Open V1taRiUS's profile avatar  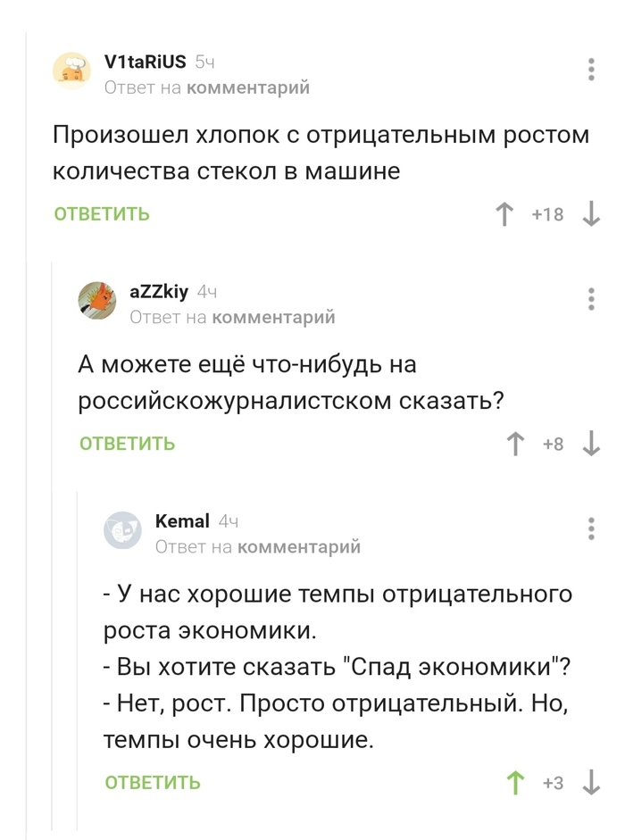(73, 70)
